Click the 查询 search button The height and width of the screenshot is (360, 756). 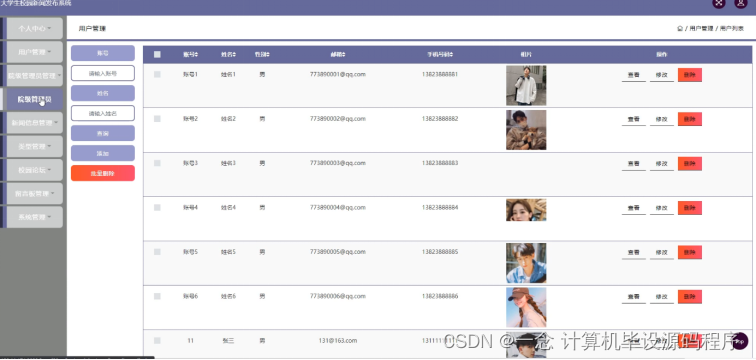(x=103, y=133)
